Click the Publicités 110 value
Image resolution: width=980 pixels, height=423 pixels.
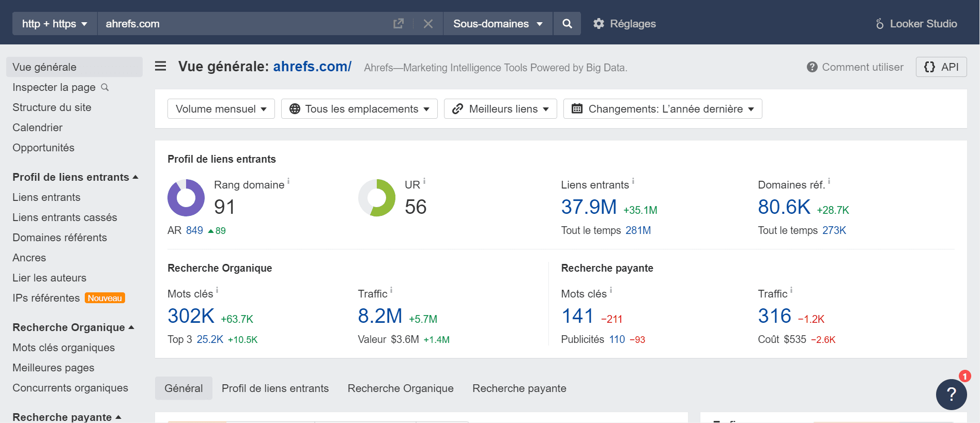tap(617, 339)
